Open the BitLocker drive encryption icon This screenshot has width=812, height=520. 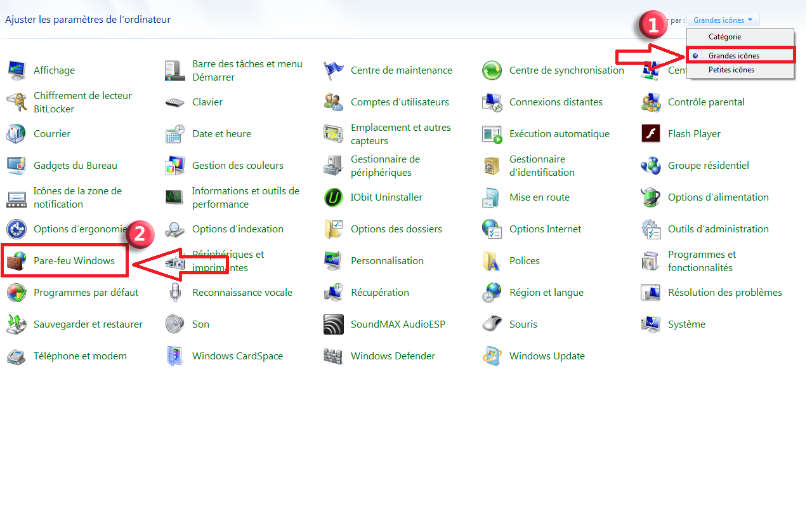coord(16,102)
